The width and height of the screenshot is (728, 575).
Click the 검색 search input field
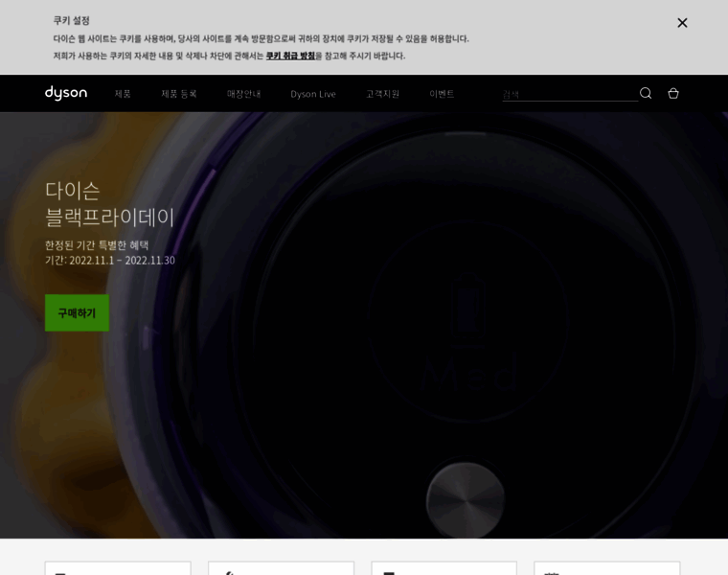coord(568,94)
